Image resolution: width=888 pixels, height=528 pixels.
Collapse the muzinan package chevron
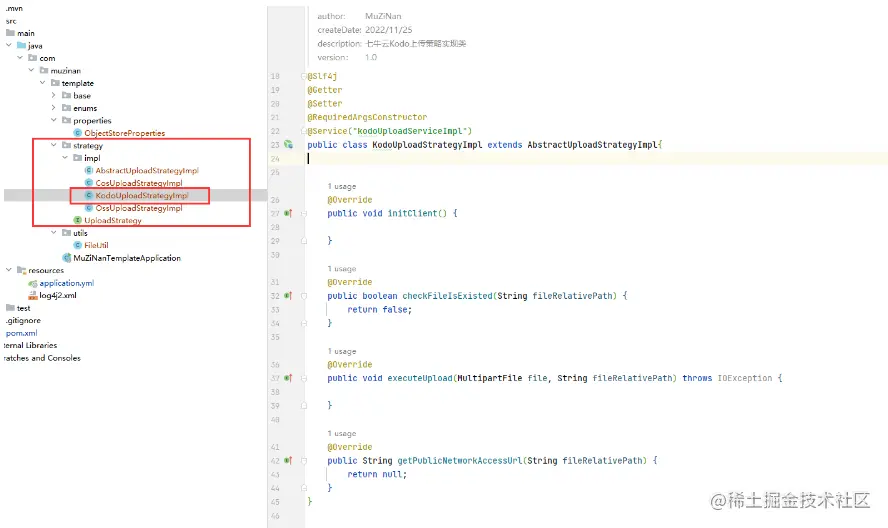coord(31,70)
